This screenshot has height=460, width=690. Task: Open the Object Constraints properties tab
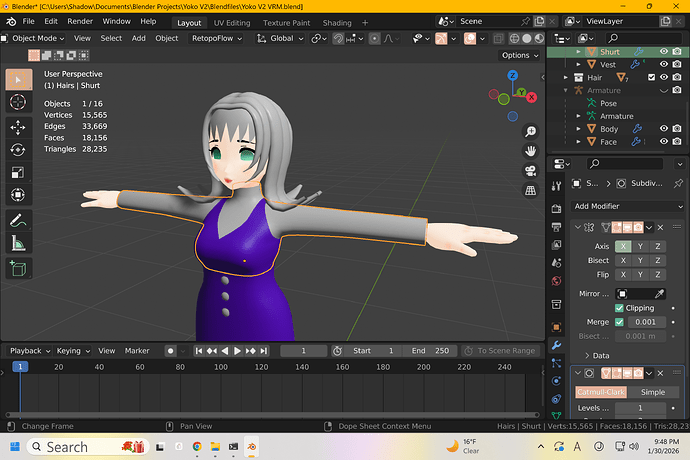tap(557, 399)
